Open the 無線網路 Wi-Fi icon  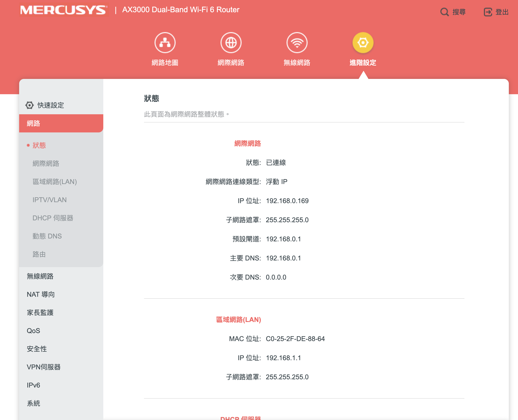[297, 43]
